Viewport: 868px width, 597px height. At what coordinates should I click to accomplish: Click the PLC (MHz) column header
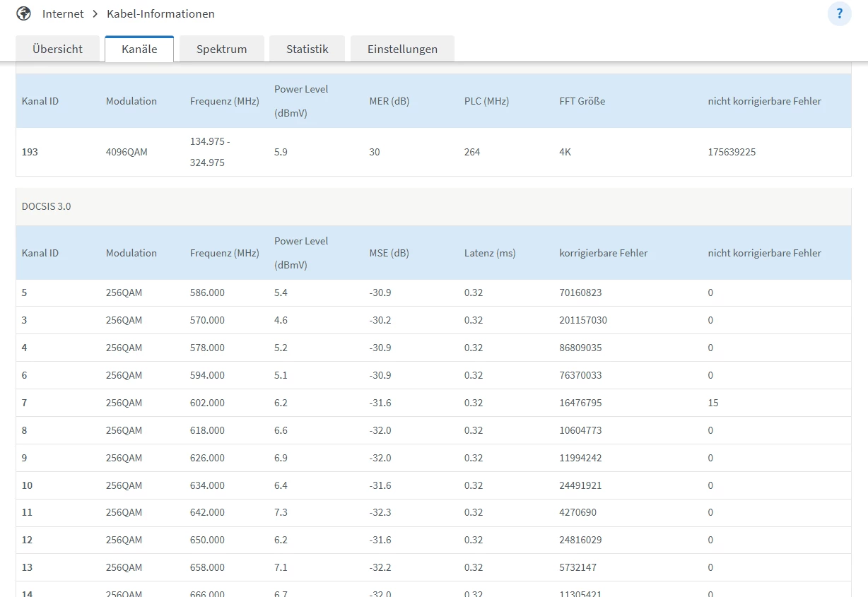(486, 101)
